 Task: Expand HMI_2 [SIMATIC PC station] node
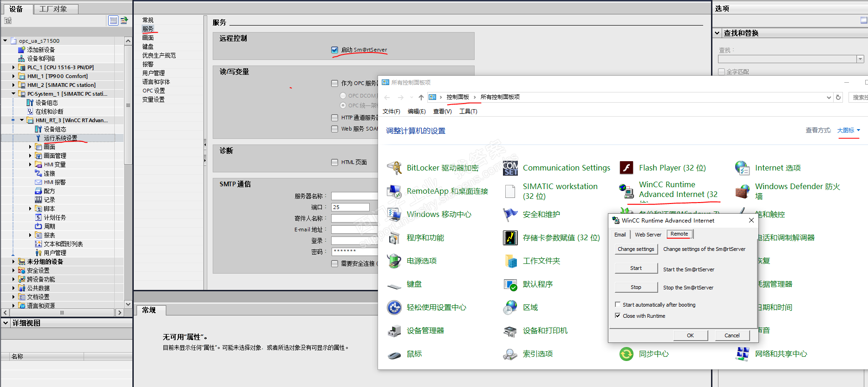click(x=13, y=85)
